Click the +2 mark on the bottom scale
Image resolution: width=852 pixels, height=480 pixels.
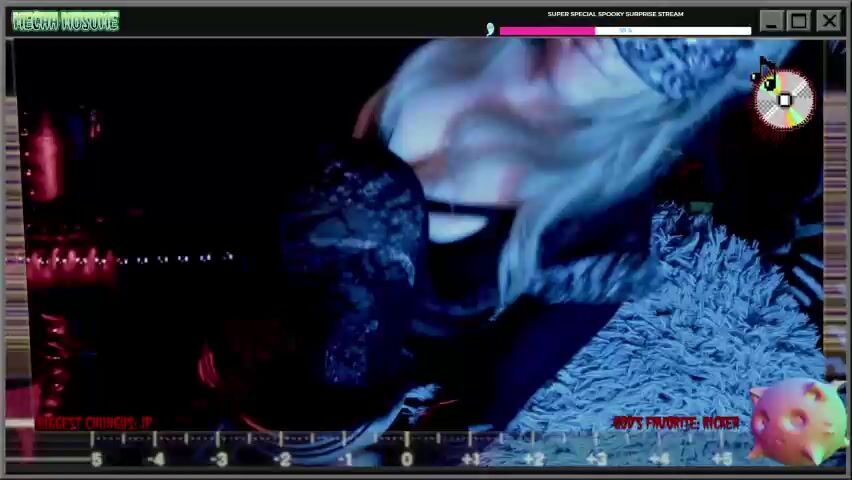(534, 460)
